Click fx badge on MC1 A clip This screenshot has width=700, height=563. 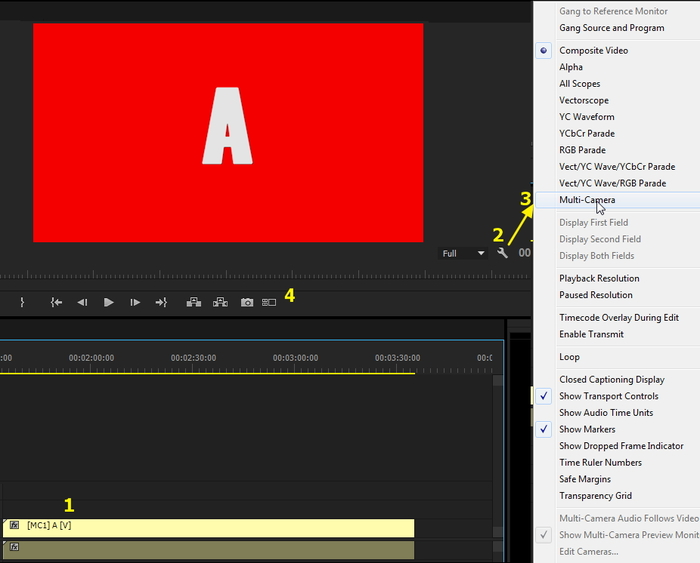point(14,525)
